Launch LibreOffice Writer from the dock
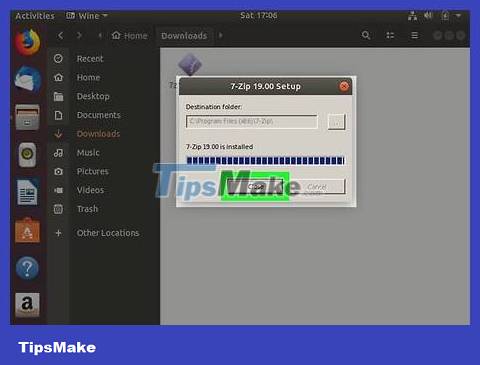 coord(27,192)
